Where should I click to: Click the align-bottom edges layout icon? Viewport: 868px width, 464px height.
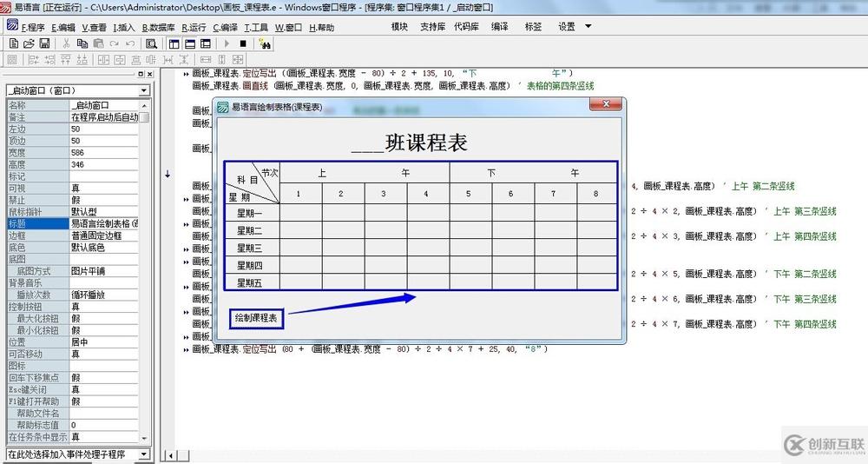(x=82, y=59)
